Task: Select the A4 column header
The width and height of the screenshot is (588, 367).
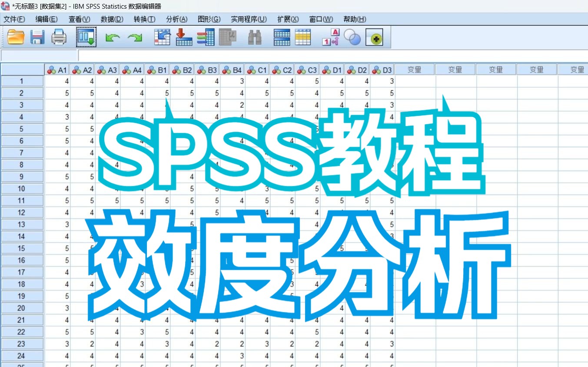Action: pyautogui.click(x=133, y=70)
